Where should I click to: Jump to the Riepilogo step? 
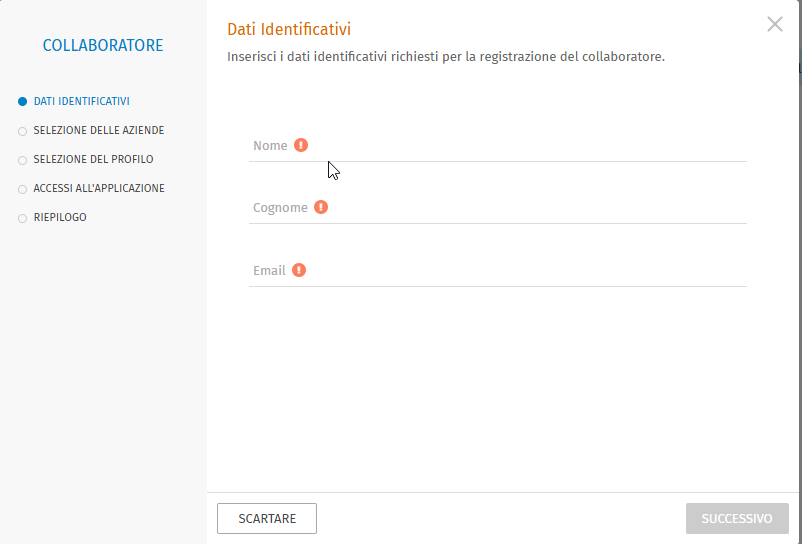tap(60, 217)
